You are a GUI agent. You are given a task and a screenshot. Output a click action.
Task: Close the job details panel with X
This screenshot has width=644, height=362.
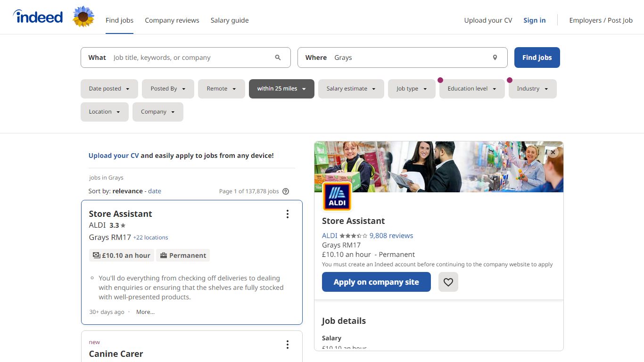coord(553,152)
